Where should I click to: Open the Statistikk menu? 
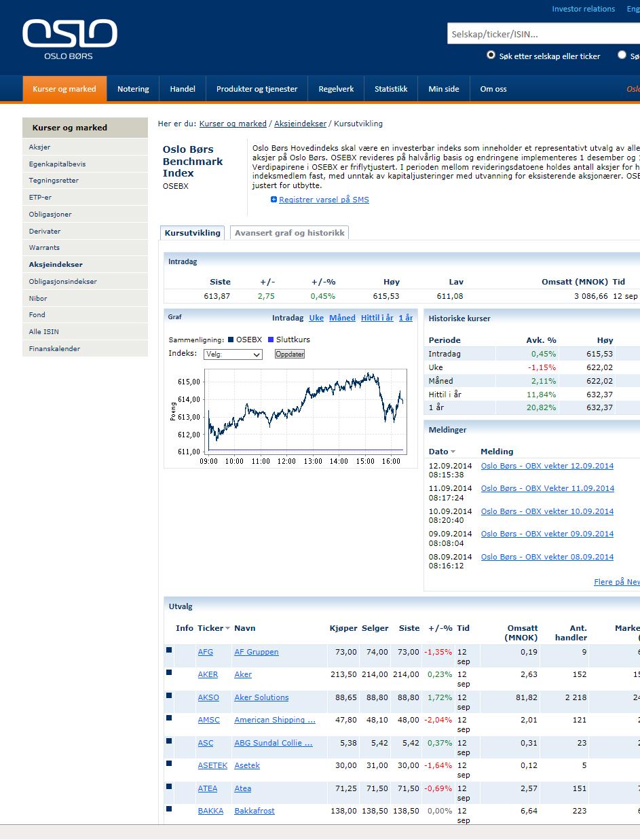click(x=391, y=89)
